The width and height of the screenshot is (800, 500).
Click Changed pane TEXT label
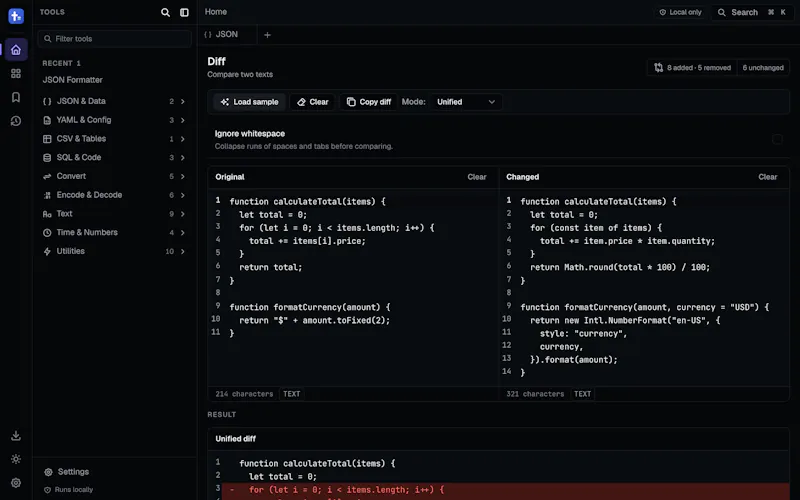click(x=582, y=394)
